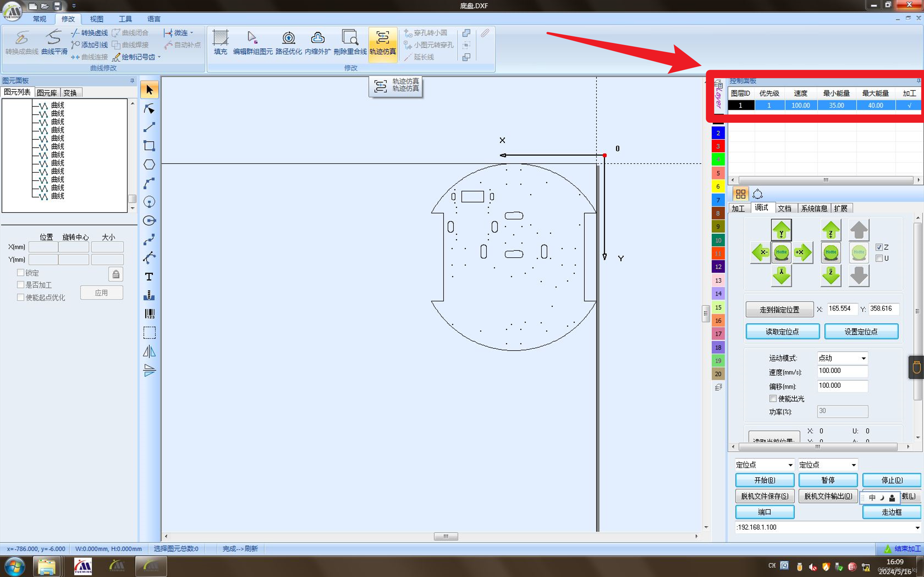Click the 走到指定位置 button
The width and height of the screenshot is (924, 577).
click(779, 309)
